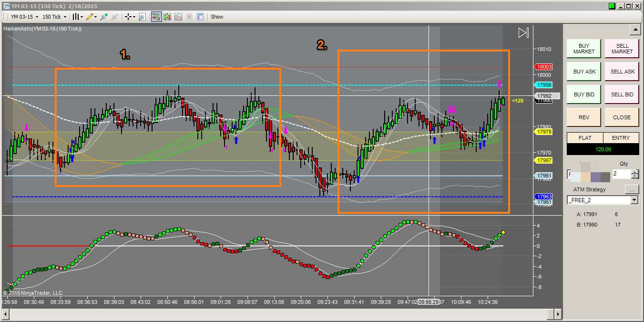Click the red 18003 price marker
Viewport: 644px width, 322px height.
[x=544, y=67]
